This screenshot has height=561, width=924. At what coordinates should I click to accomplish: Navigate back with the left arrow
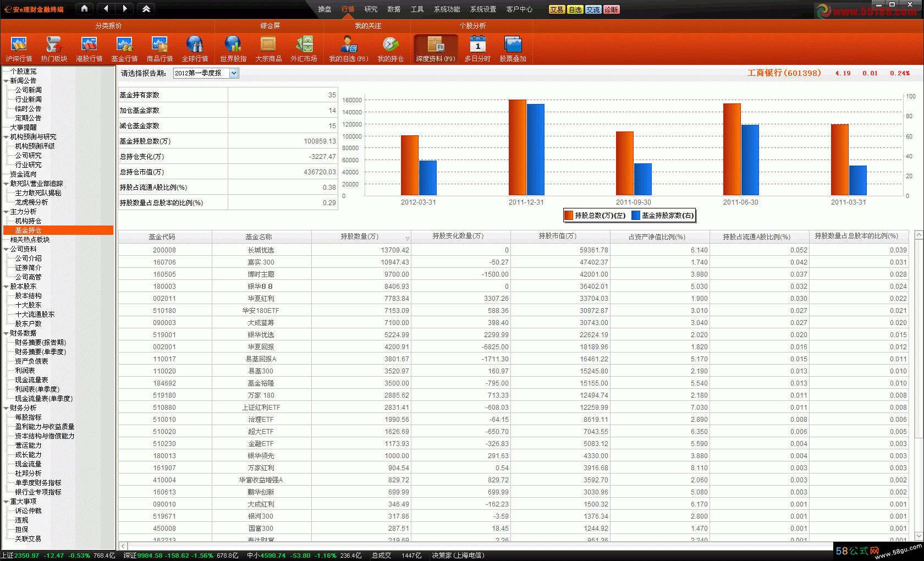point(106,9)
